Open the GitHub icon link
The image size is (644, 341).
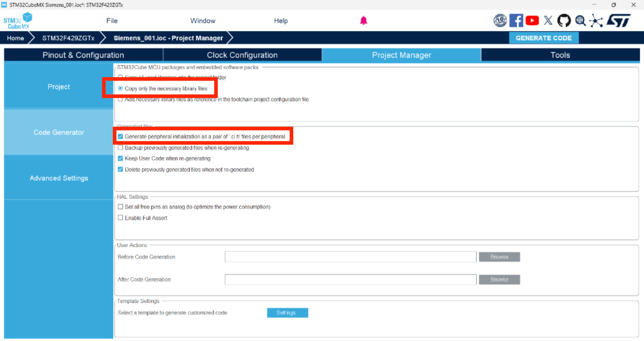564,21
